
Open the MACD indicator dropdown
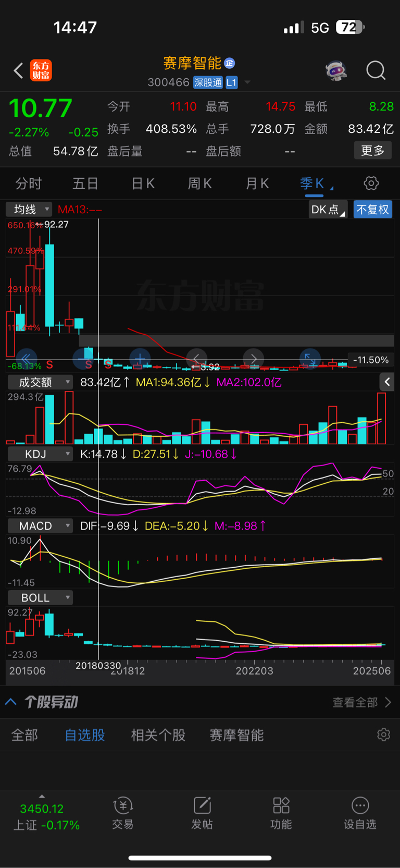(40, 526)
